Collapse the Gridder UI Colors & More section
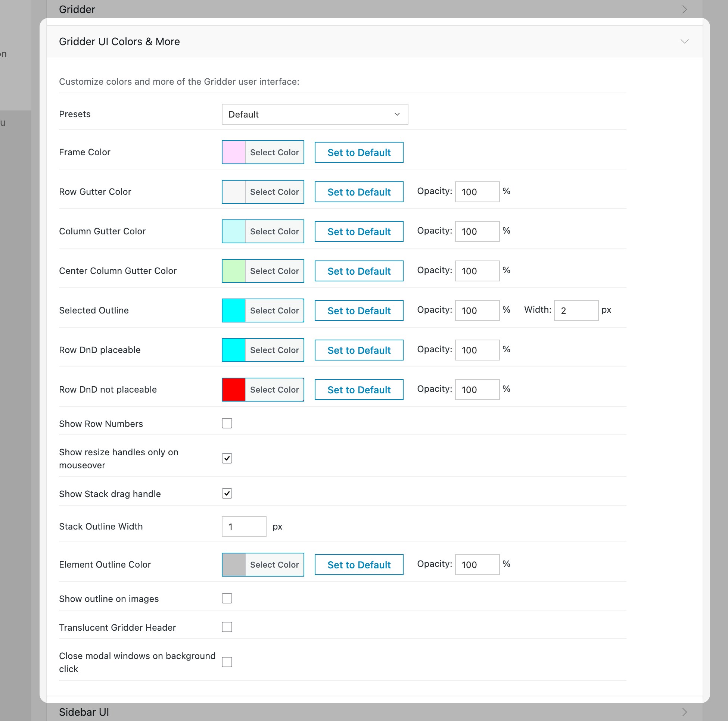This screenshot has width=728, height=721. pyautogui.click(x=684, y=41)
